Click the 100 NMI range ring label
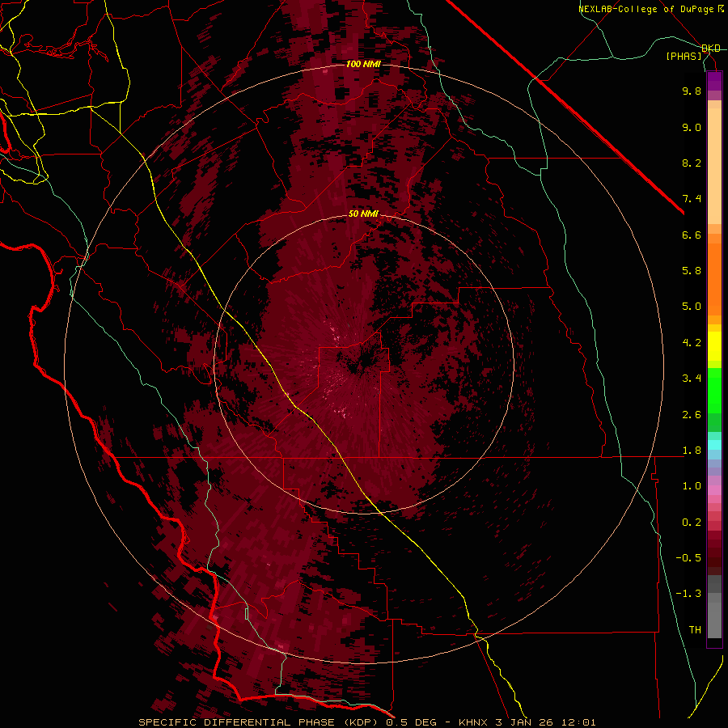Screen dimensions: 728x728 click(363, 64)
